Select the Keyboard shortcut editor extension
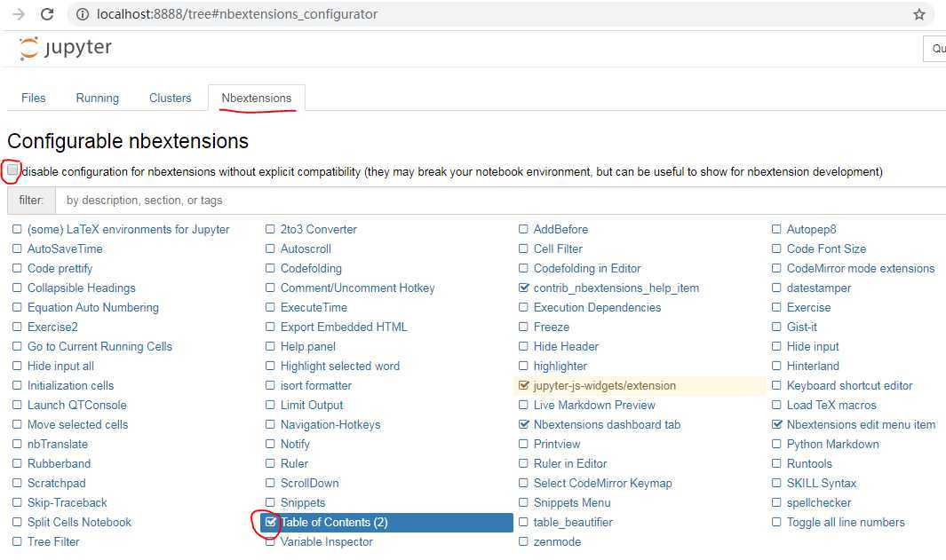The width and height of the screenshot is (946, 560). 849,385
